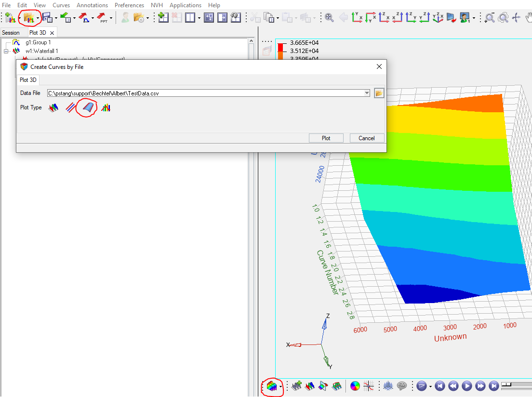The height and width of the screenshot is (397, 532).
Task: Open dropdown arrow beside Create Curves icon
Action: click(x=280, y=387)
